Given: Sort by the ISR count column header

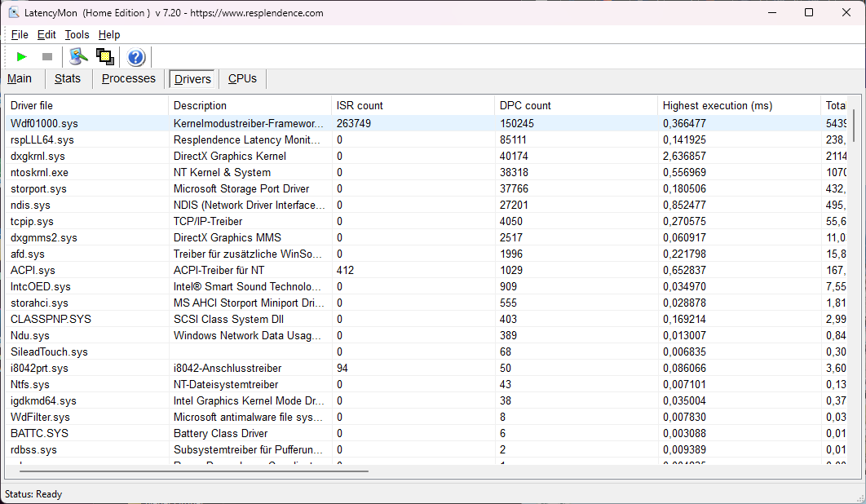Looking at the screenshot, I should tap(412, 105).
